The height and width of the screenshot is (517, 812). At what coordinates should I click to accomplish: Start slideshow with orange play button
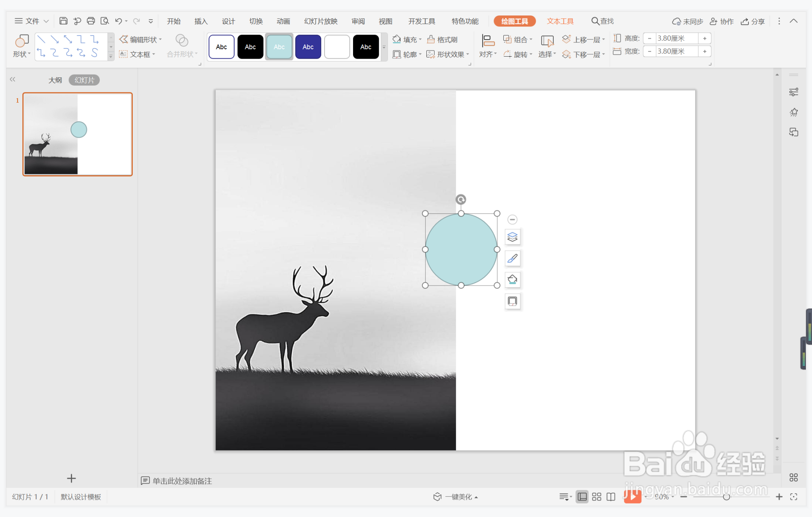click(x=632, y=496)
